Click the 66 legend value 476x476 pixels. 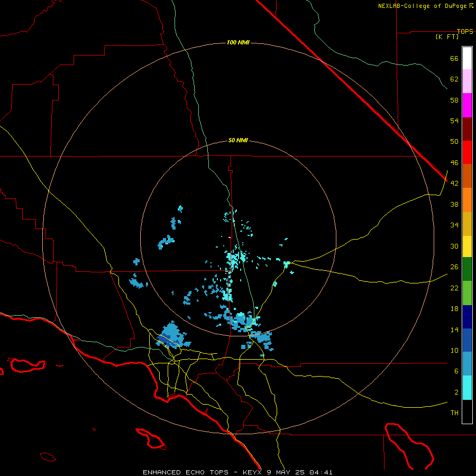pyautogui.click(x=454, y=58)
